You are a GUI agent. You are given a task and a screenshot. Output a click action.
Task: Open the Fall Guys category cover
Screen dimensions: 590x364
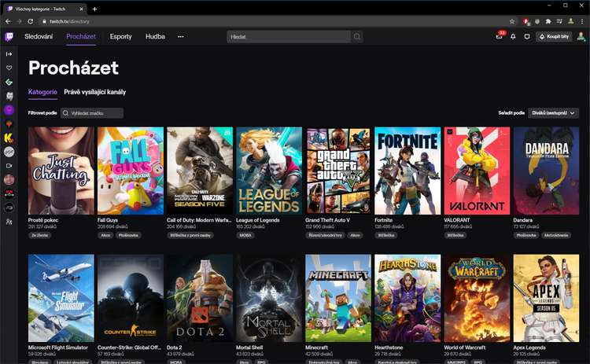pos(131,171)
